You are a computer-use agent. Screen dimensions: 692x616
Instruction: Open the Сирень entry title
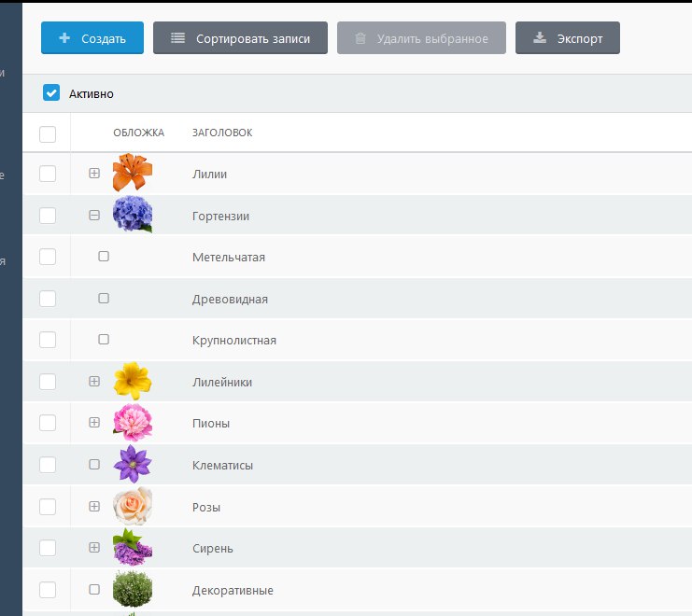pyautogui.click(x=212, y=549)
